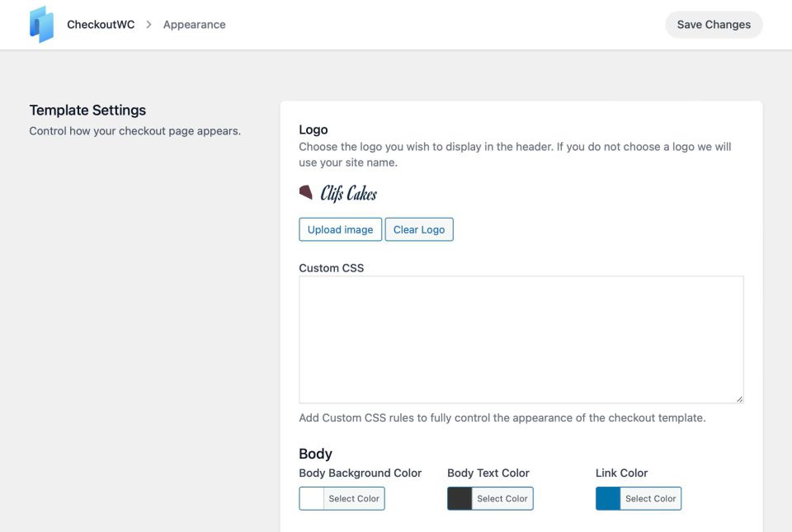Click the cake icon in logo preview
This screenshot has height=532, width=792.
click(306, 192)
